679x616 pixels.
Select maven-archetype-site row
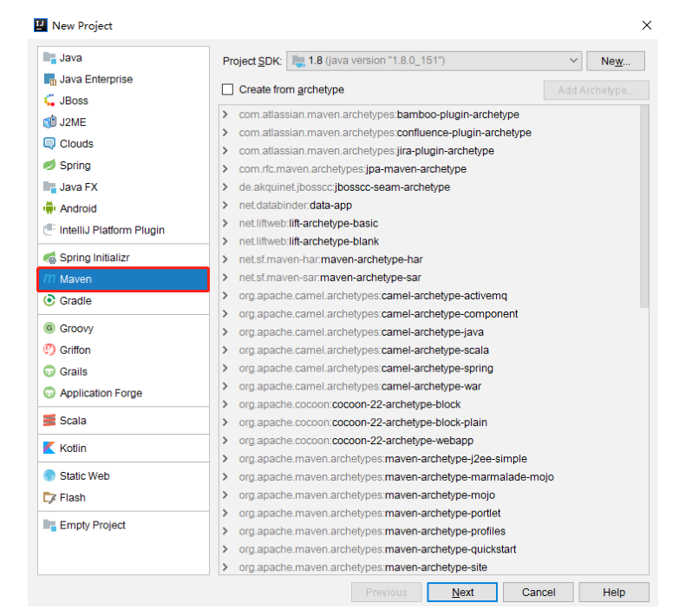[x=429, y=567]
